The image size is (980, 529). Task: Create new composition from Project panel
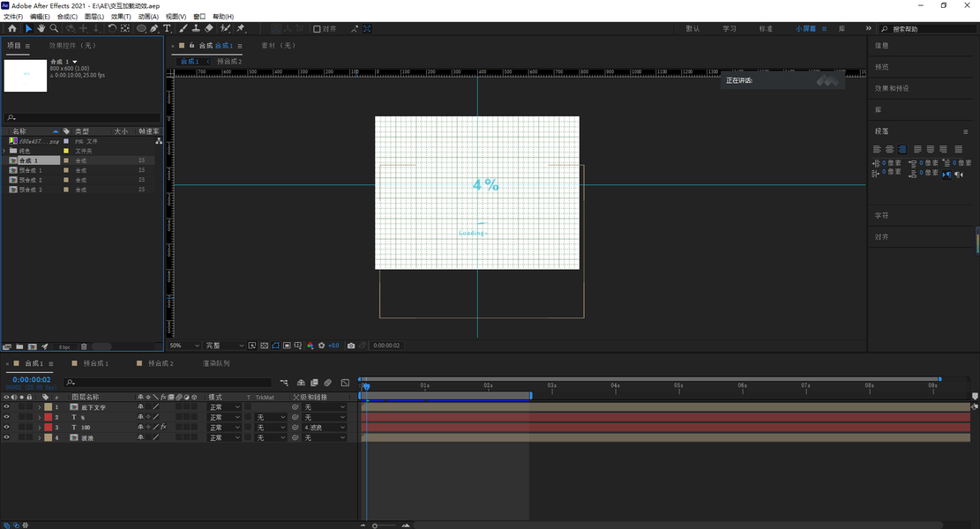32,346
